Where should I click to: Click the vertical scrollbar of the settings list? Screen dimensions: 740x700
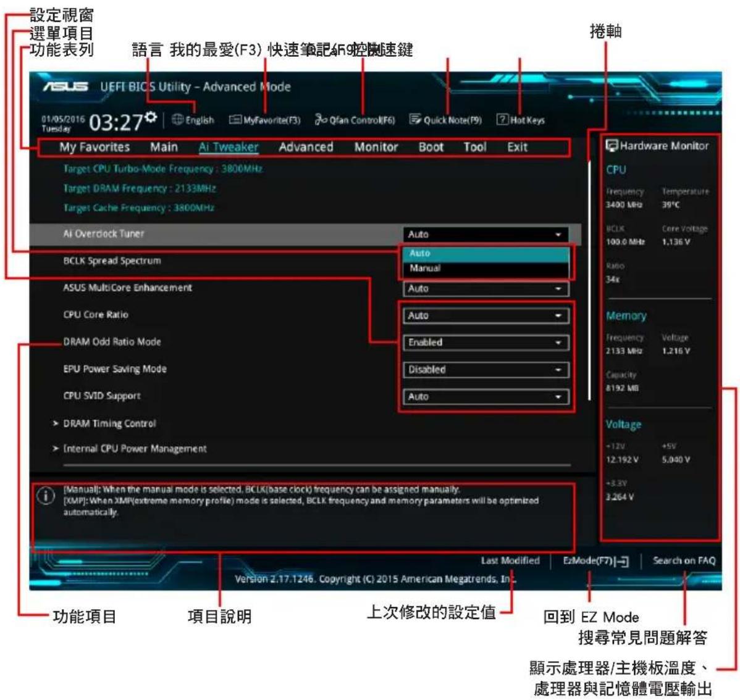589,280
